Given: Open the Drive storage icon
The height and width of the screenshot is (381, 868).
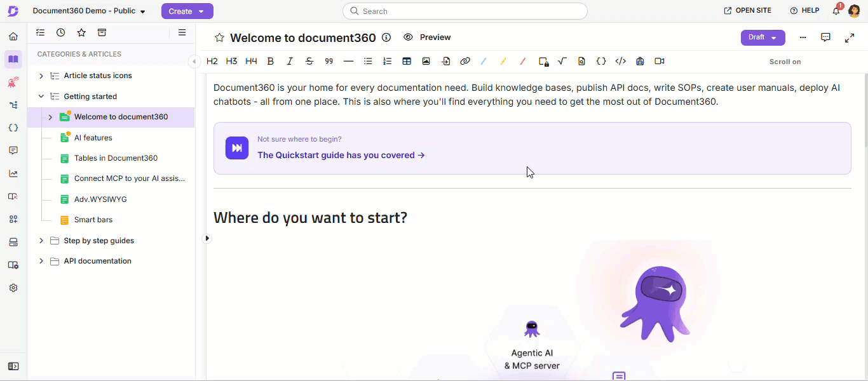Looking at the screenshot, I should click(13, 242).
